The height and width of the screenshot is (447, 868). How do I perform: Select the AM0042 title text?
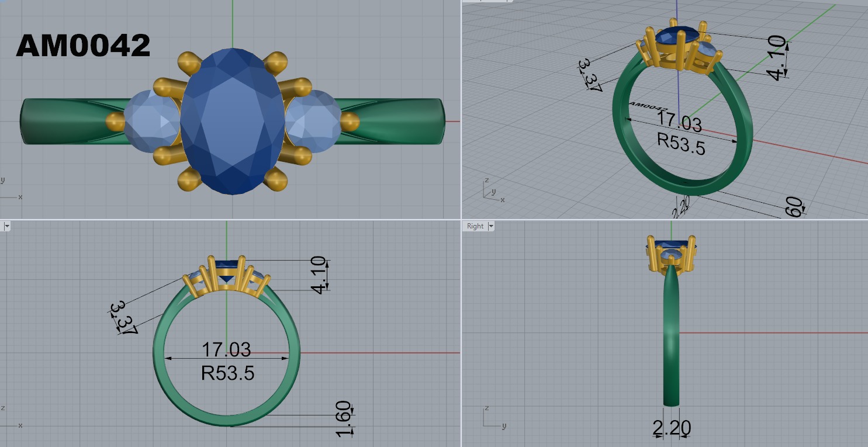click(83, 46)
